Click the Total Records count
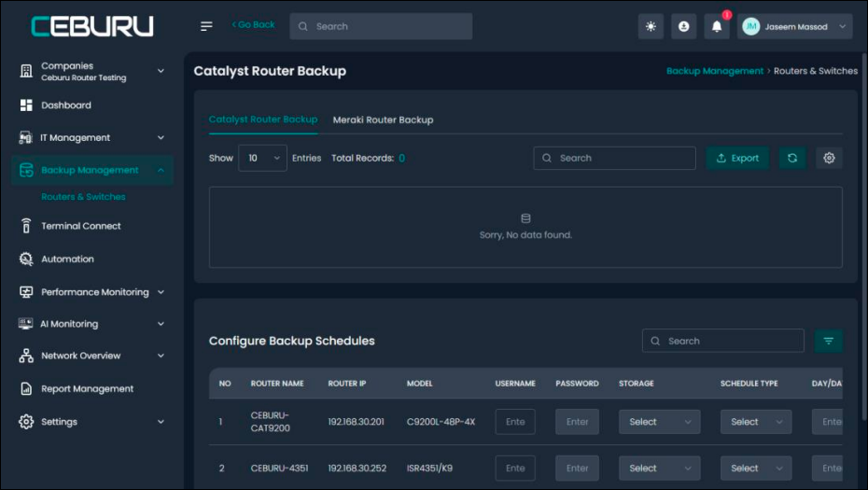 402,158
